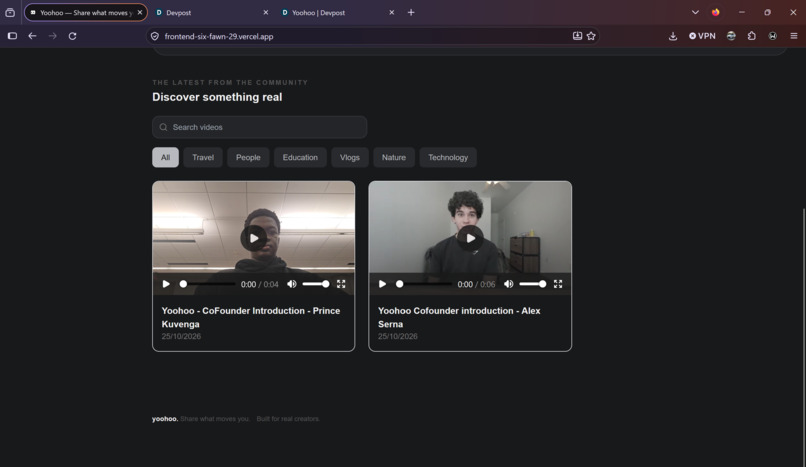Open the Firefox View icon
Image resolution: width=806 pixels, height=467 pixels.
[x=10, y=12]
